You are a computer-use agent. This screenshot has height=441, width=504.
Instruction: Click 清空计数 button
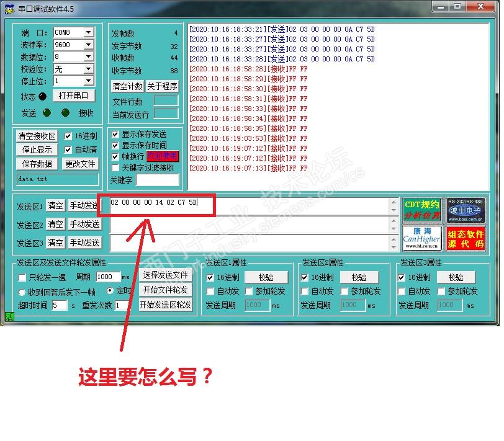pyautogui.click(x=127, y=86)
